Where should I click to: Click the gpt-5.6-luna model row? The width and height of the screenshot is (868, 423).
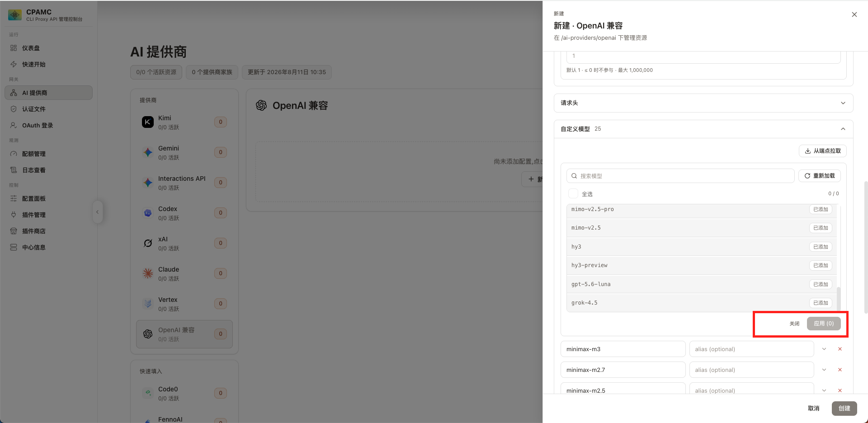pyautogui.click(x=701, y=284)
